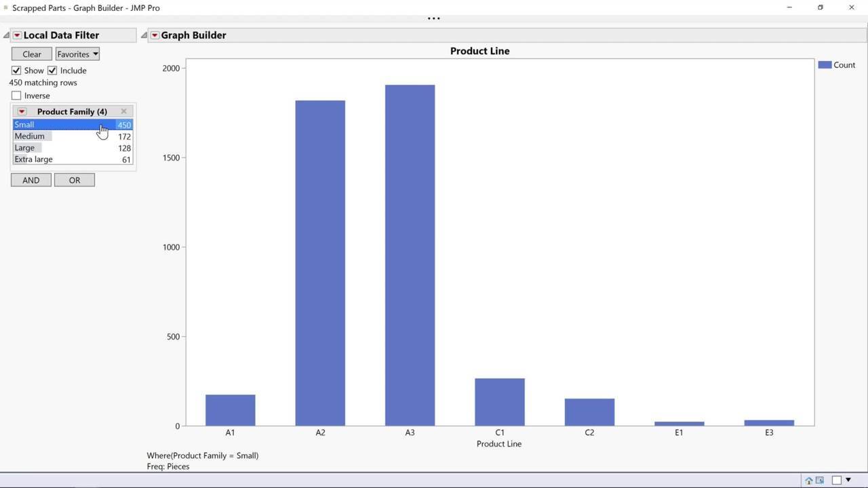
Task: Enable the Inverse checkbox
Action: [x=16, y=96]
